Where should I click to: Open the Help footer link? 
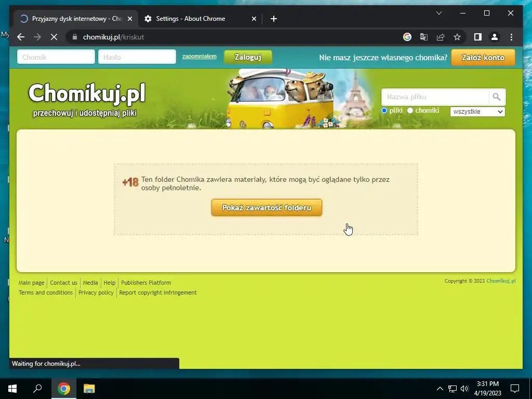[110, 283]
